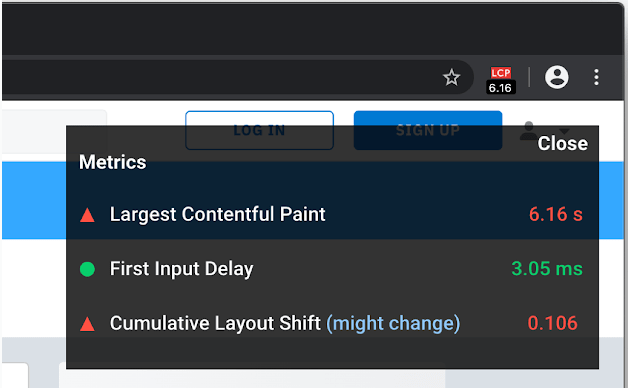Open the LCP Web Vitals extension icon
Image resolution: width=628 pixels, height=388 pixels.
coord(501,80)
